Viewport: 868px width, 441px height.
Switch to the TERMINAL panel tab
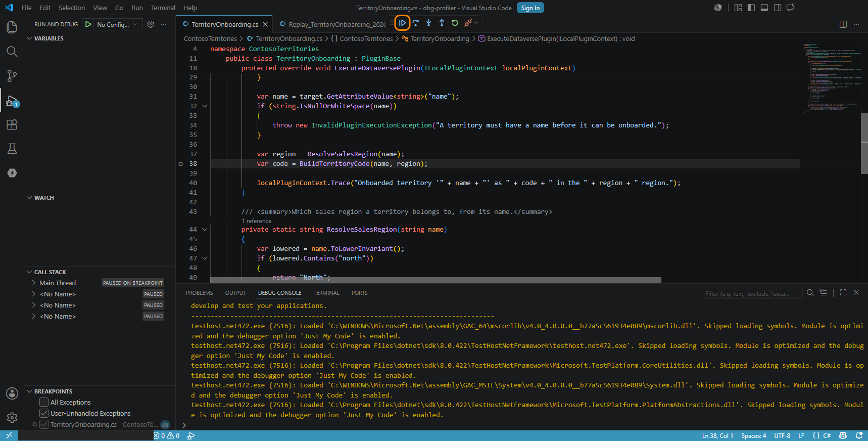[326, 293]
